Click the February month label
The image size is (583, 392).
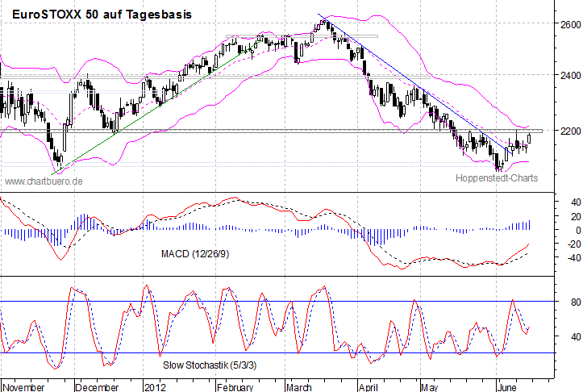point(235,387)
